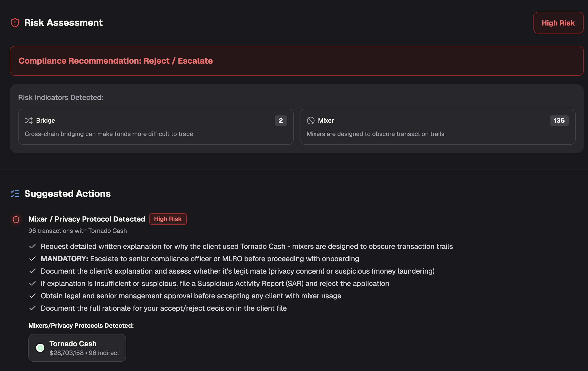Click checkmark beside Request detailed written explanation
588x371 pixels.
32,246
